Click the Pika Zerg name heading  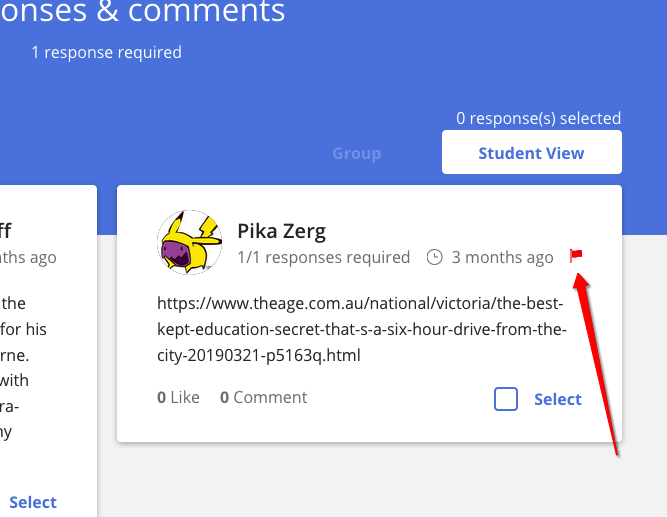tap(282, 231)
